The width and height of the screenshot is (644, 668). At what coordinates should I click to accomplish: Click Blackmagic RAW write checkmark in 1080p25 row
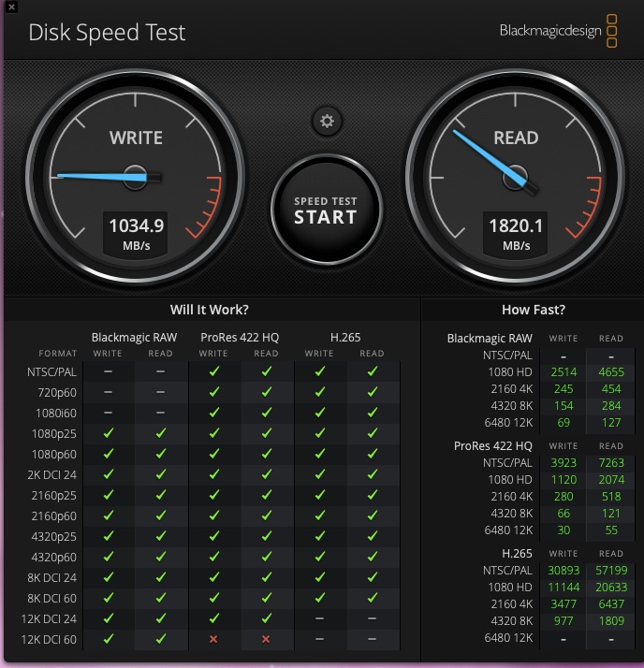(109, 433)
